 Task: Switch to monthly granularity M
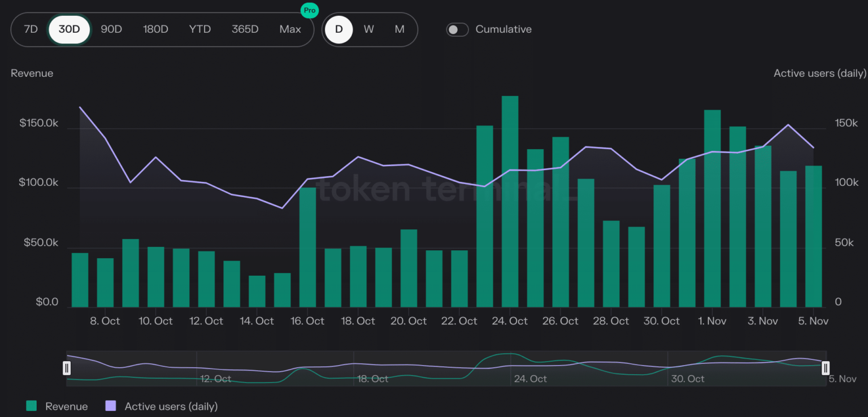click(400, 29)
